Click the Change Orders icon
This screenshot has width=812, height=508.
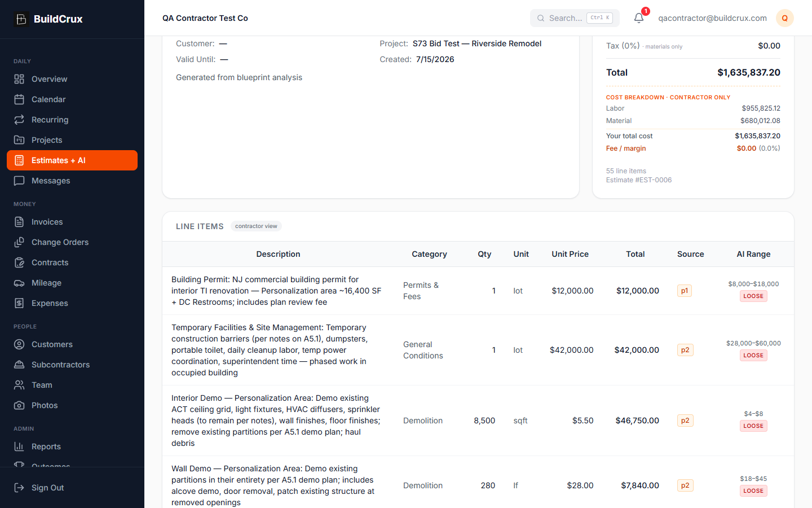click(x=19, y=242)
